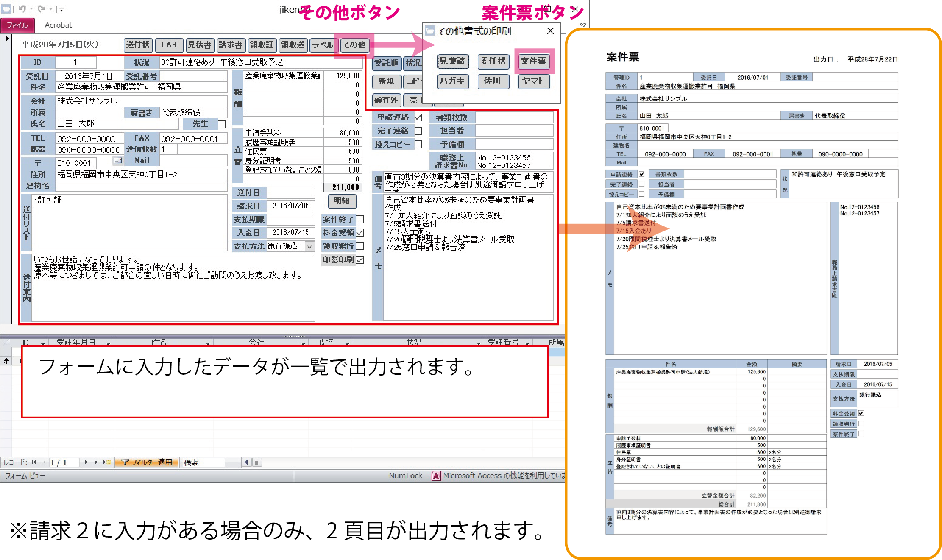This screenshot has width=942, height=560.
Task: Click the Undo arrow in quick access toolbar
Action: [x=22, y=8]
